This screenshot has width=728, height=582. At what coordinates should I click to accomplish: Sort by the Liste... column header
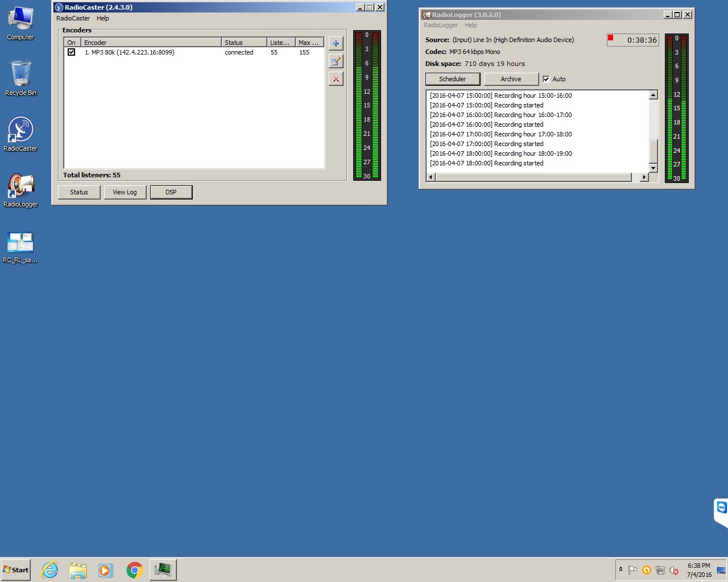click(x=281, y=43)
